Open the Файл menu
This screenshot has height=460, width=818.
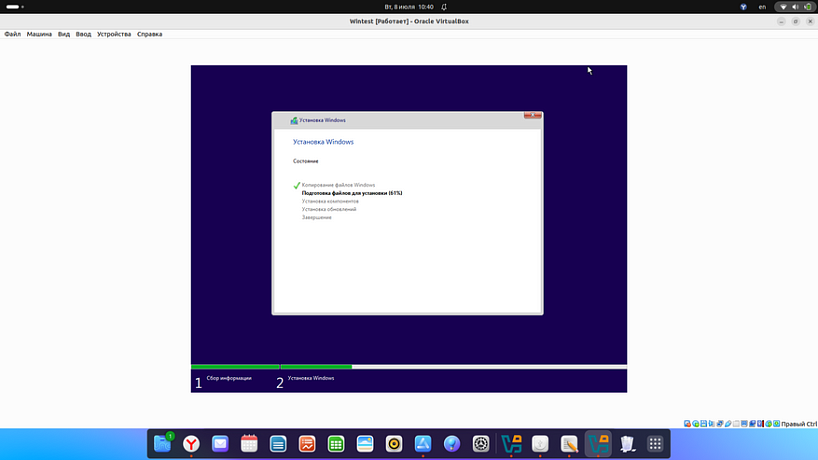(x=12, y=34)
